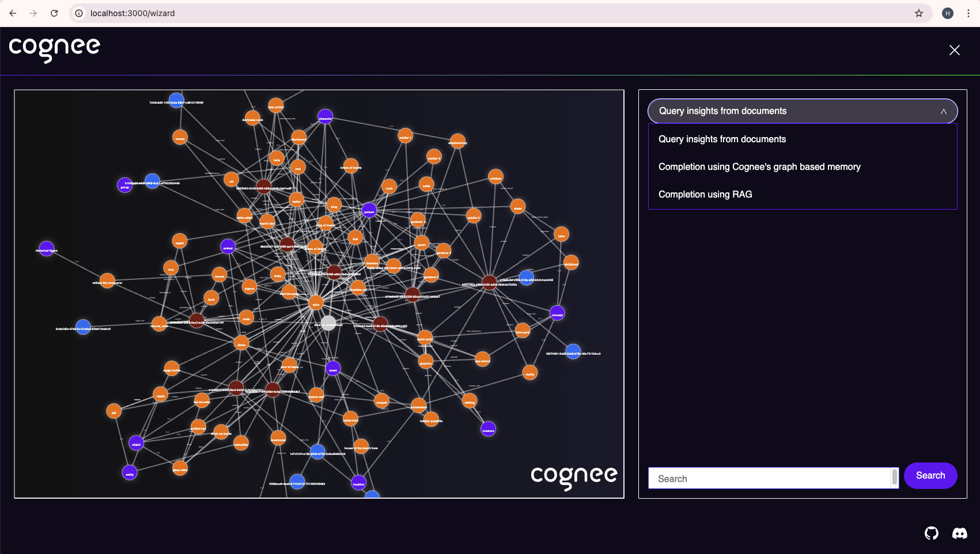Select the 'cattle' node

426,184
